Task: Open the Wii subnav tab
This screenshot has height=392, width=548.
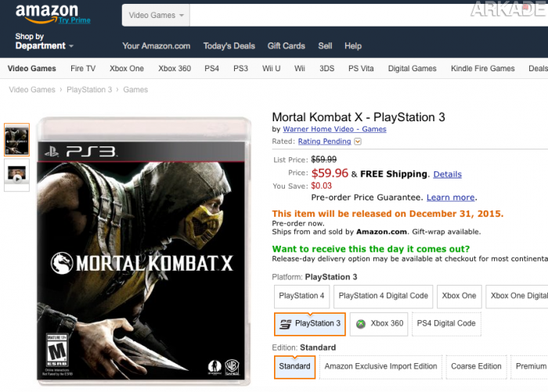Action: [300, 69]
